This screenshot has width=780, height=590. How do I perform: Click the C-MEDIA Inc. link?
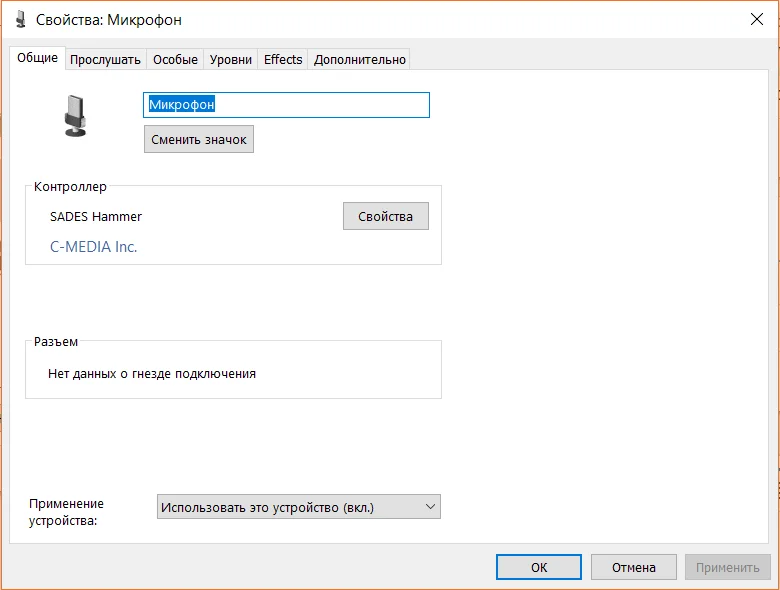click(93, 246)
